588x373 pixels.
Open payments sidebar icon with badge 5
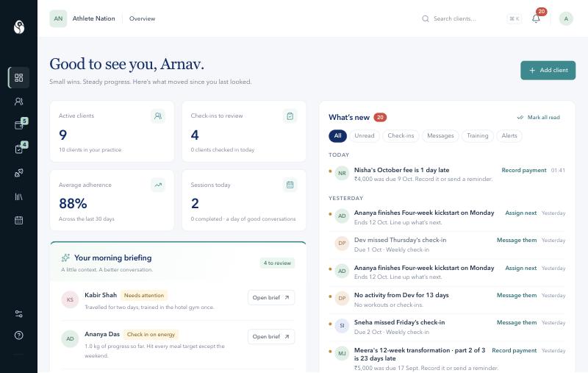(x=19, y=125)
